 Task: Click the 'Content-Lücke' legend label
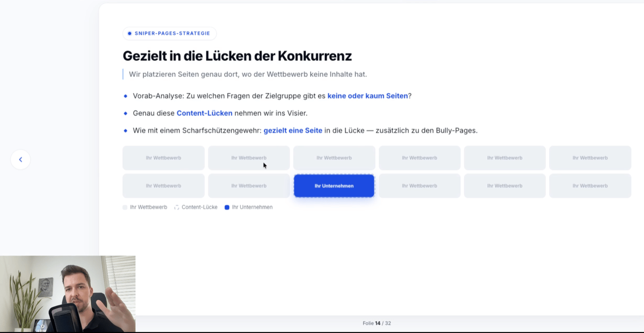(x=200, y=207)
